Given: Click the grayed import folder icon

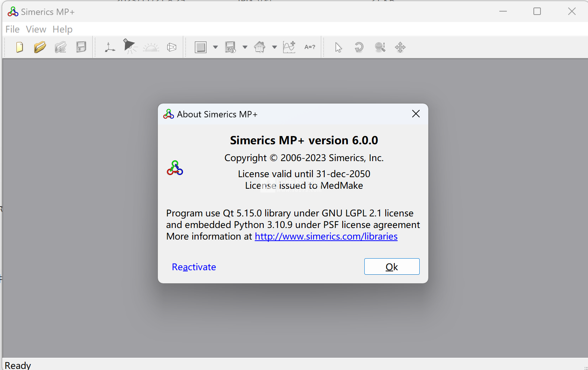Looking at the screenshot, I should point(61,47).
